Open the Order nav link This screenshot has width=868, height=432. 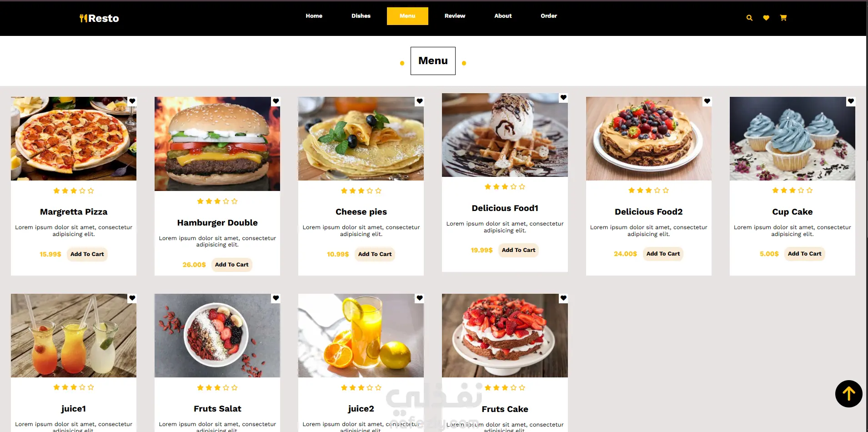pyautogui.click(x=549, y=16)
